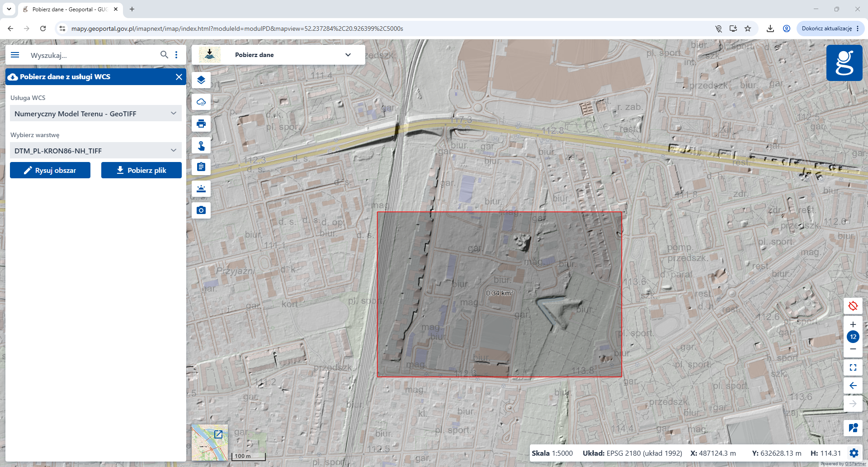Open the Usługa WCS dropdown
This screenshot has width=868, height=467.
pos(96,114)
